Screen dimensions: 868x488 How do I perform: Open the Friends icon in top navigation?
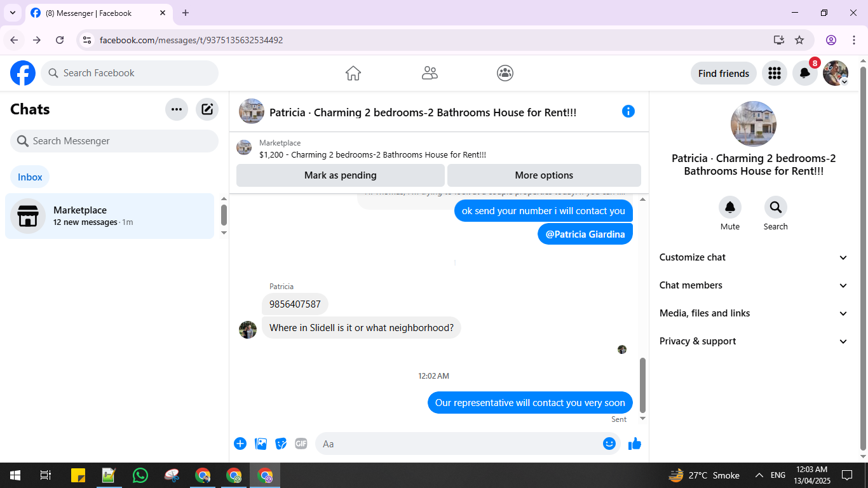430,73
